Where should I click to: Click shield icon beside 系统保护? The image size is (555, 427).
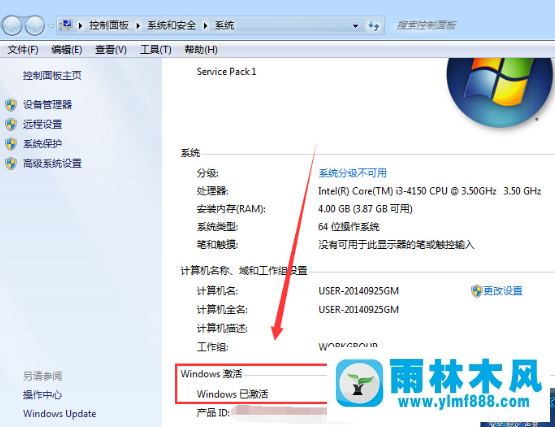pyautogui.click(x=11, y=144)
